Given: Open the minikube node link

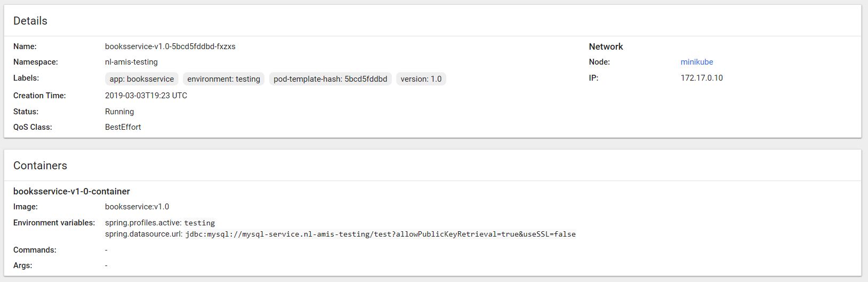Looking at the screenshot, I should (x=696, y=62).
